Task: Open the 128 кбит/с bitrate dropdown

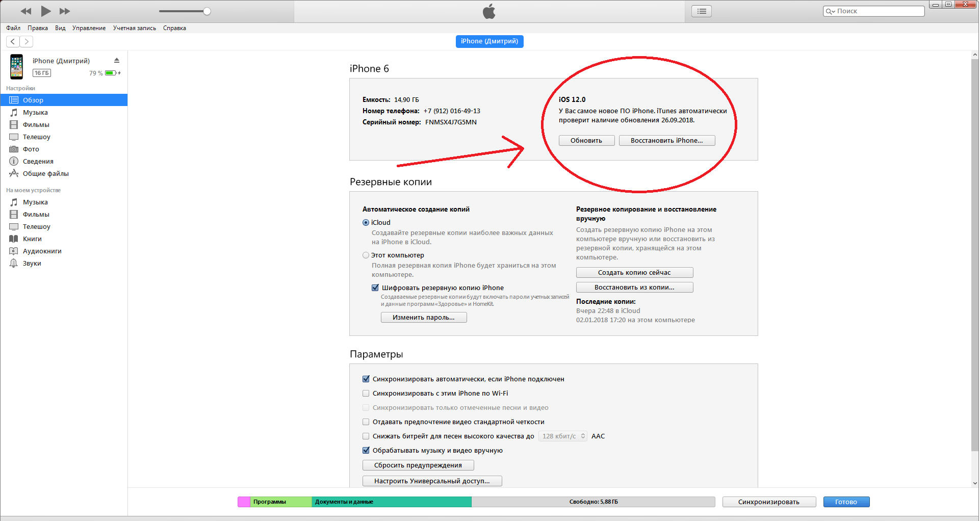Action: tap(563, 436)
